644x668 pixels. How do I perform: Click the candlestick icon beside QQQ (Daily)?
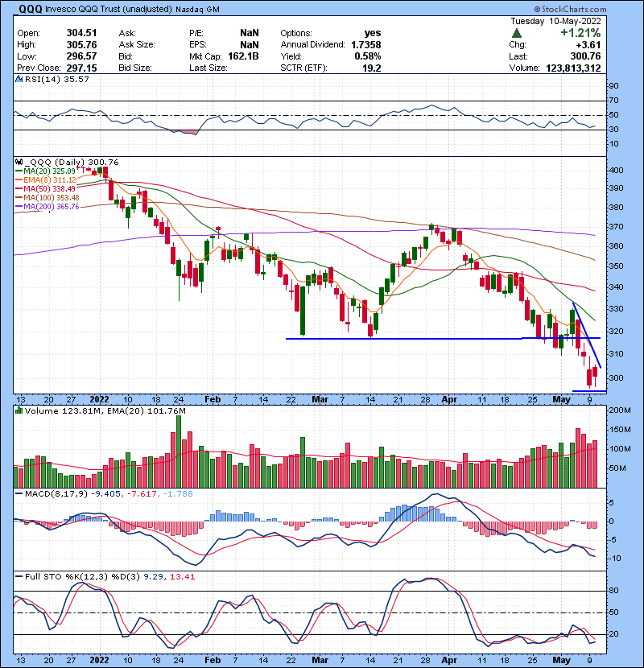click(x=19, y=162)
